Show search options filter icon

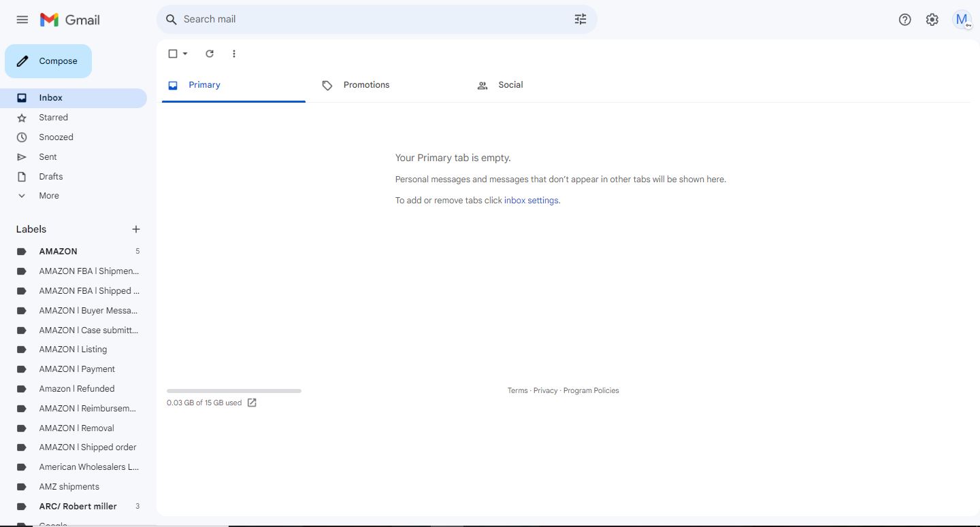pos(581,20)
